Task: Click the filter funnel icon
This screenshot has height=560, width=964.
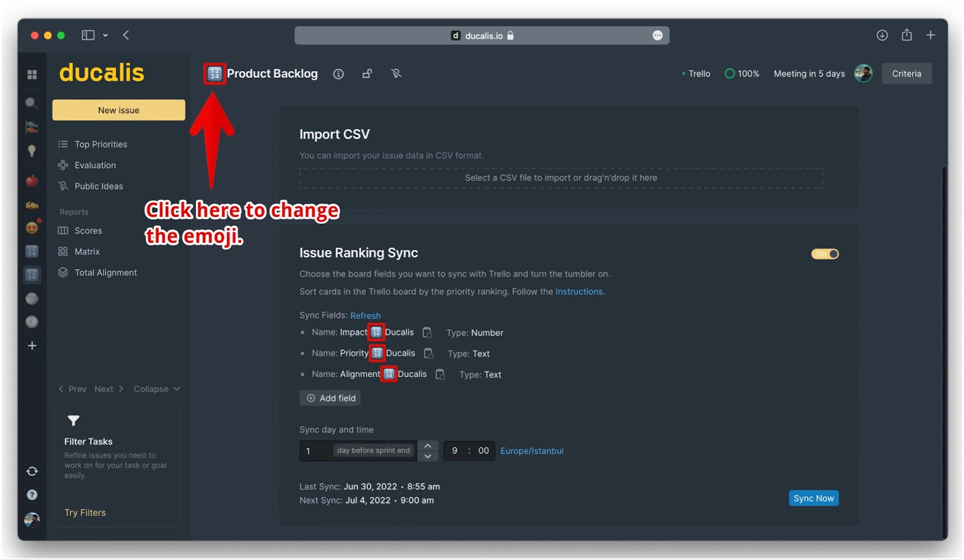Action: (74, 420)
